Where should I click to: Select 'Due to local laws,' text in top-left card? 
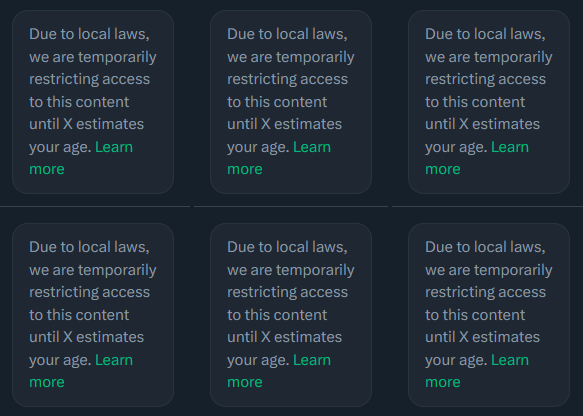point(89,34)
